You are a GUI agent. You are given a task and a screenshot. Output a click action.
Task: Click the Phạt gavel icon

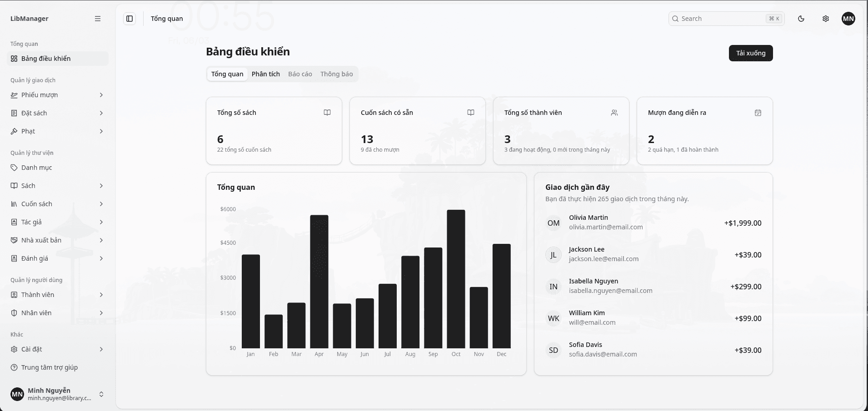coord(14,131)
